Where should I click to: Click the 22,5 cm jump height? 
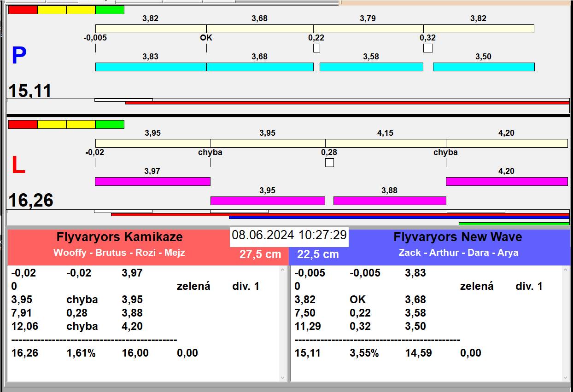pyautogui.click(x=318, y=254)
